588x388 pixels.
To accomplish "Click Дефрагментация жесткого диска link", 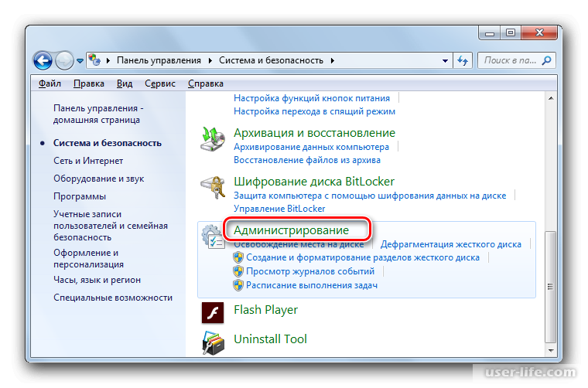I will (451, 244).
